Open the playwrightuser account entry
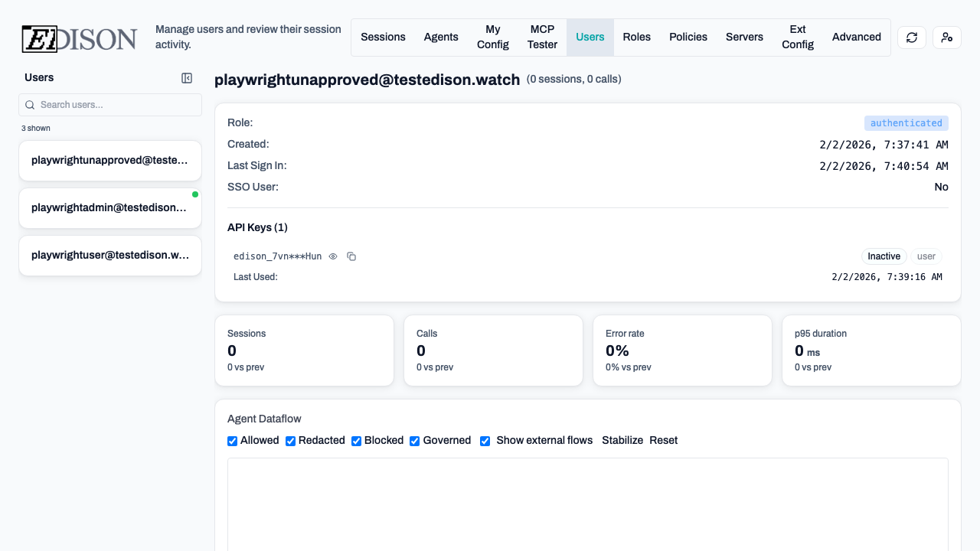The height and width of the screenshot is (551, 980). pyautogui.click(x=110, y=255)
